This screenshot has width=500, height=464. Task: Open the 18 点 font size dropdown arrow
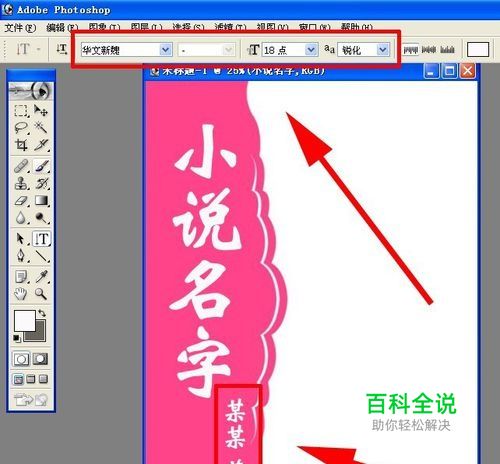click(311, 50)
